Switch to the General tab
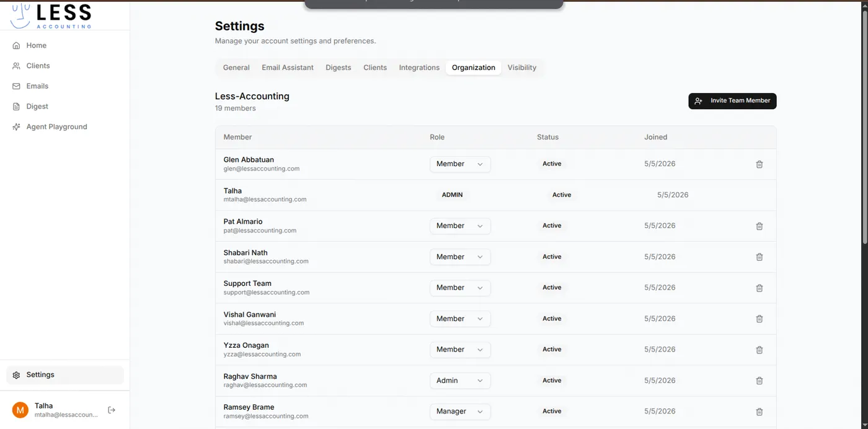Image resolution: width=868 pixels, height=429 pixels. (236, 68)
